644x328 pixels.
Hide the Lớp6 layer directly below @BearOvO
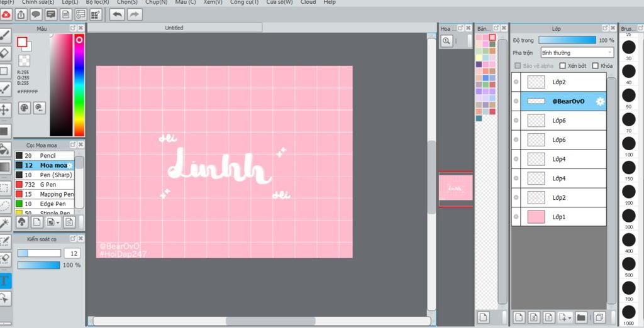click(516, 120)
